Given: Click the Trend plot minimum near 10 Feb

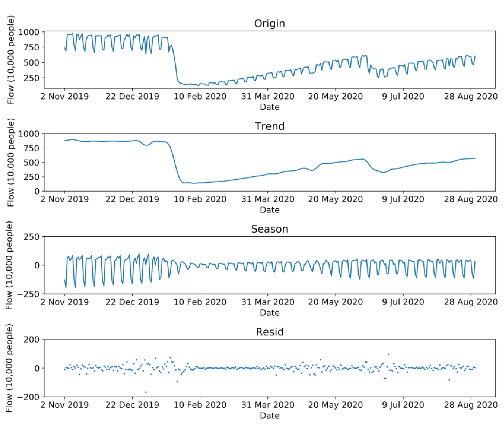Looking at the screenshot, I should 194,183.
